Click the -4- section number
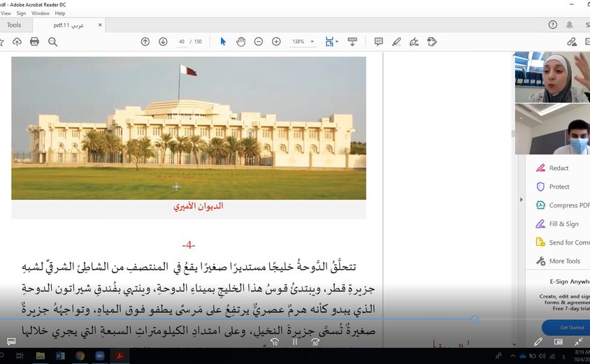The image size is (590, 364). pyautogui.click(x=189, y=245)
